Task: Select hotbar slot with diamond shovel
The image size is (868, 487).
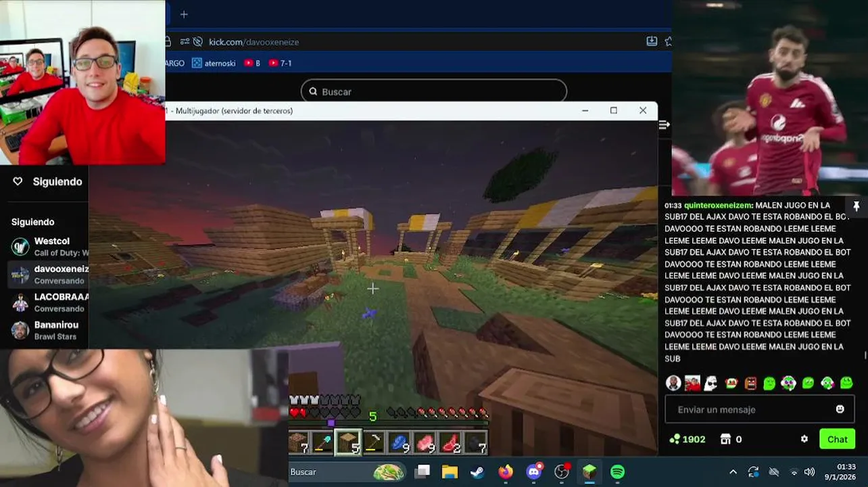Action: coord(323,443)
